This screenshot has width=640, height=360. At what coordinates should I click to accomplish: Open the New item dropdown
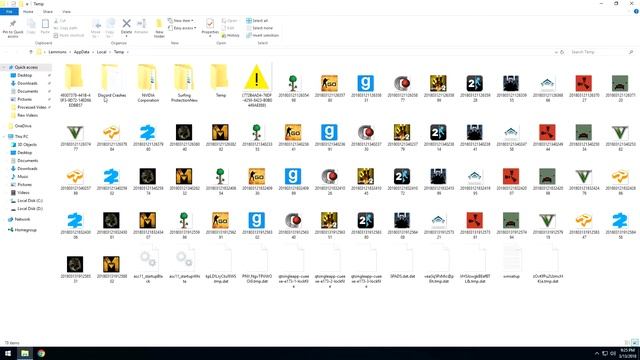coord(181,20)
